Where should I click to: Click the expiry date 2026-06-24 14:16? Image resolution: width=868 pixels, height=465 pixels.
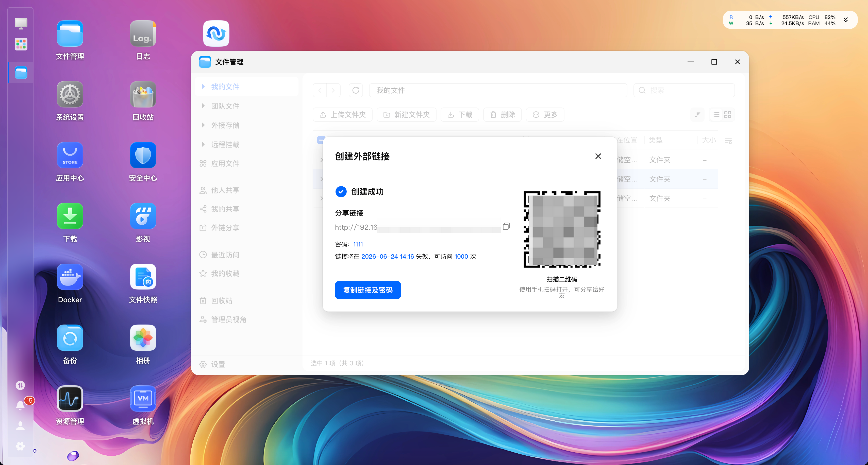click(388, 257)
